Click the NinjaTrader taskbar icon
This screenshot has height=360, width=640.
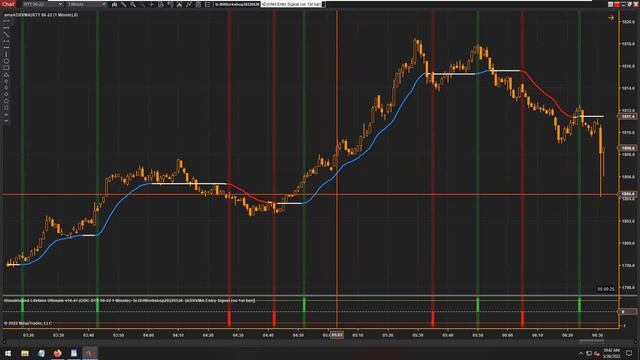(90, 353)
